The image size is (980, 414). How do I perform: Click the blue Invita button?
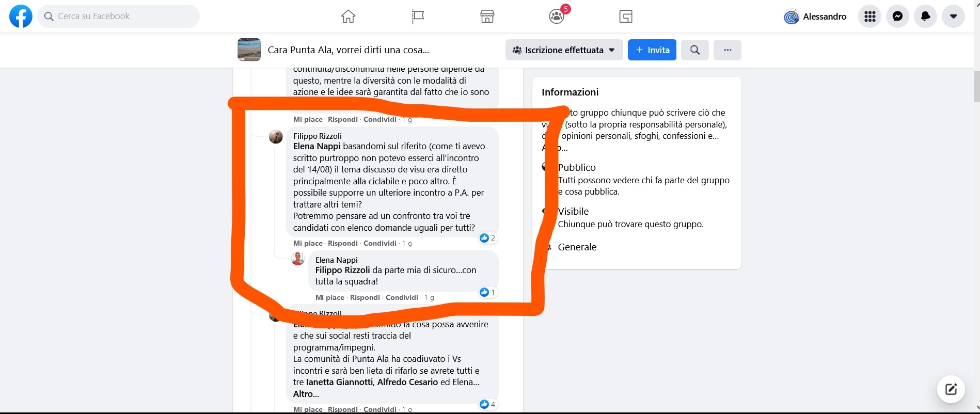[652, 50]
